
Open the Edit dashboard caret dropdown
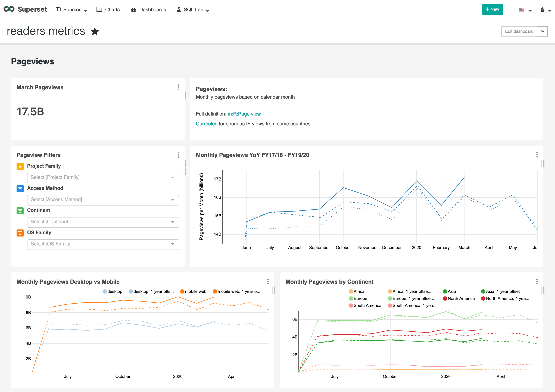[x=542, y=31]
